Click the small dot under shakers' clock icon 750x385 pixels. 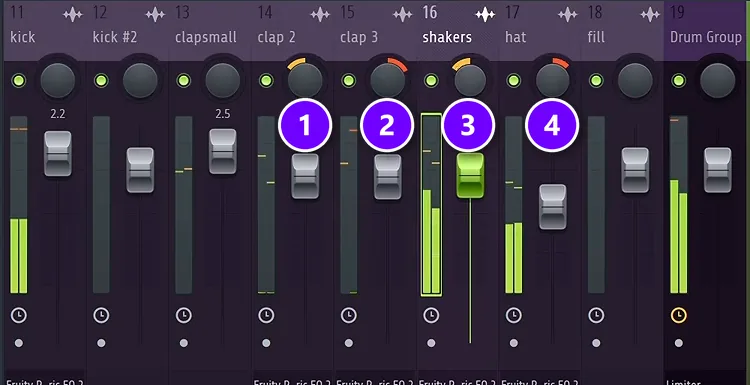[x=431, y=343]
